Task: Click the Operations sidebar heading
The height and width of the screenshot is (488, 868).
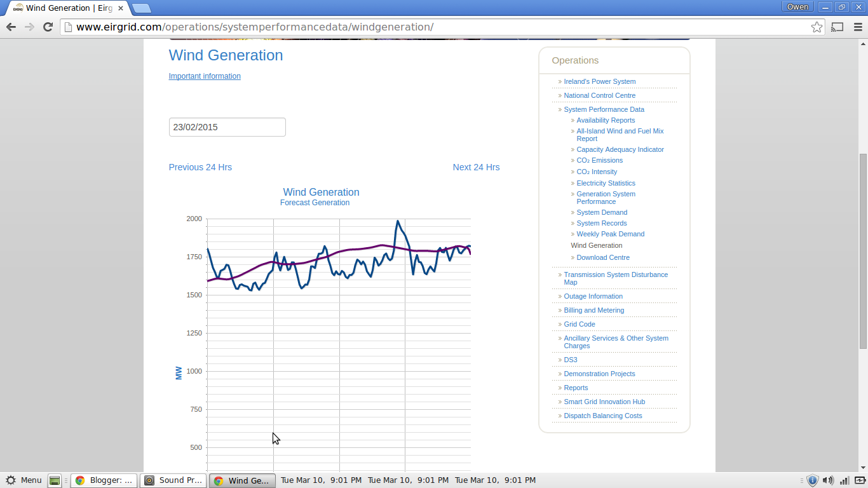Action: click(x=575, y=60)
